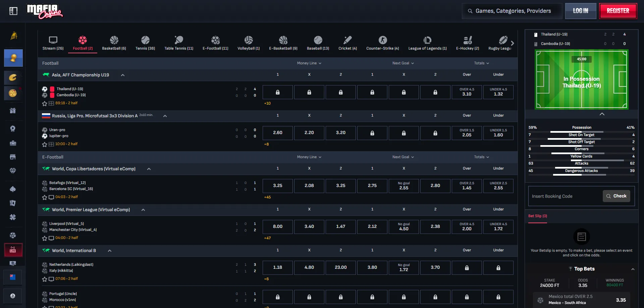Open the golden horse head sidebar icon
Viewport: 644px width, 308px height.
pos(14,36)
